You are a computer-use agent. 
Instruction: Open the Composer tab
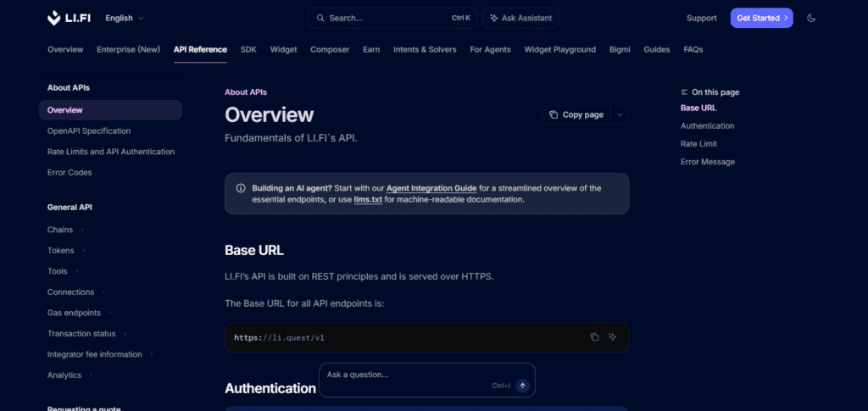coord(330,49)
